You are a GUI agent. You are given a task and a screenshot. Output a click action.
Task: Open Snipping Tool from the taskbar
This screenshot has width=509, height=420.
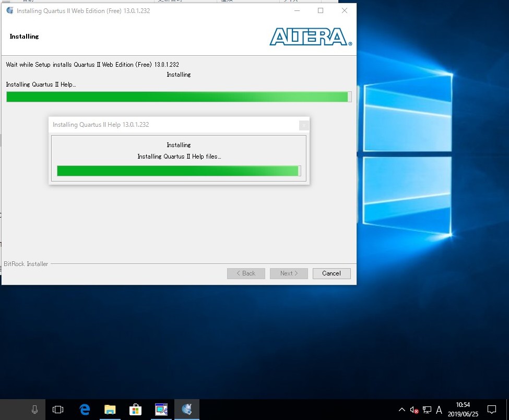click(x=161, y=410)
